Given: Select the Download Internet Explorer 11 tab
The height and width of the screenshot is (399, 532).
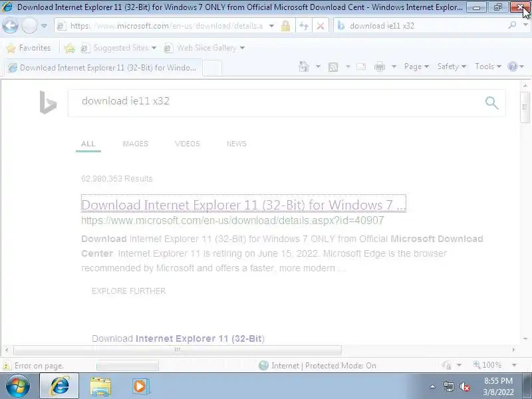Looking at the screenshot, I should point(103,68).
